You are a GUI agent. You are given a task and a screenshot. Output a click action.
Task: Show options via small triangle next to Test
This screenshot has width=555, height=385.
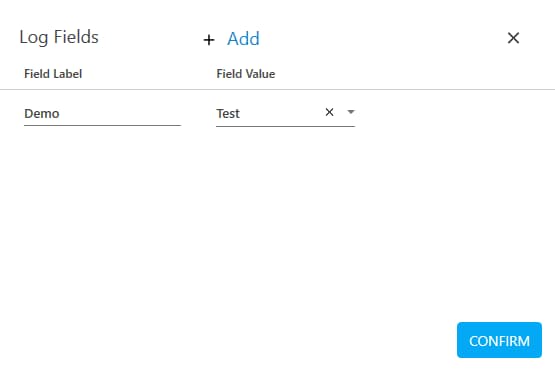[x=351, y=112]
